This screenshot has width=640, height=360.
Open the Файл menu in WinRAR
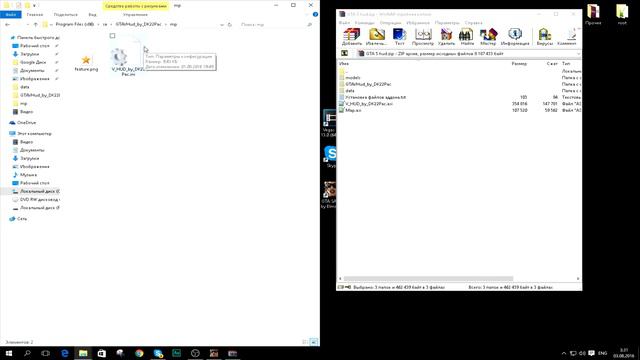point(344,23)
